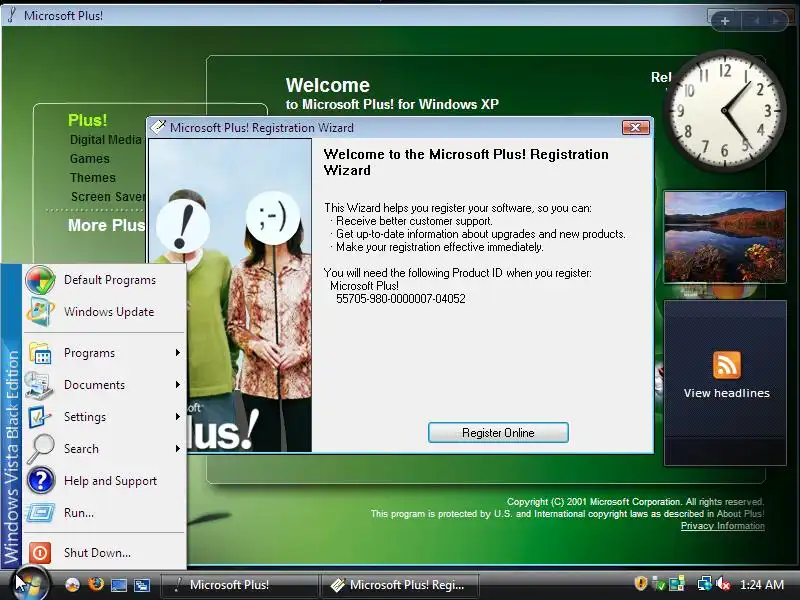Click the two-computers network tray icon
This screenshot has width=800, height=600.
677,584
